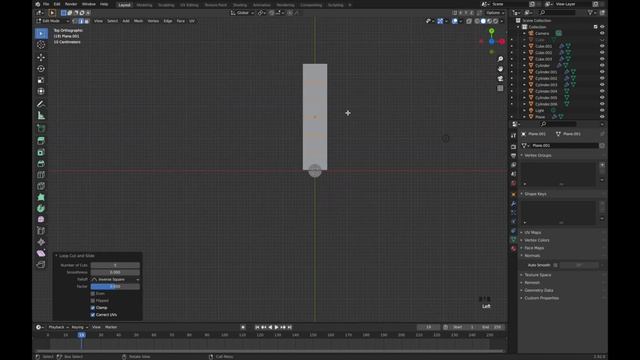Uncheck the Correct UVs checkbox
Viewport: 640px width, 360px height.
pos(93,315)
